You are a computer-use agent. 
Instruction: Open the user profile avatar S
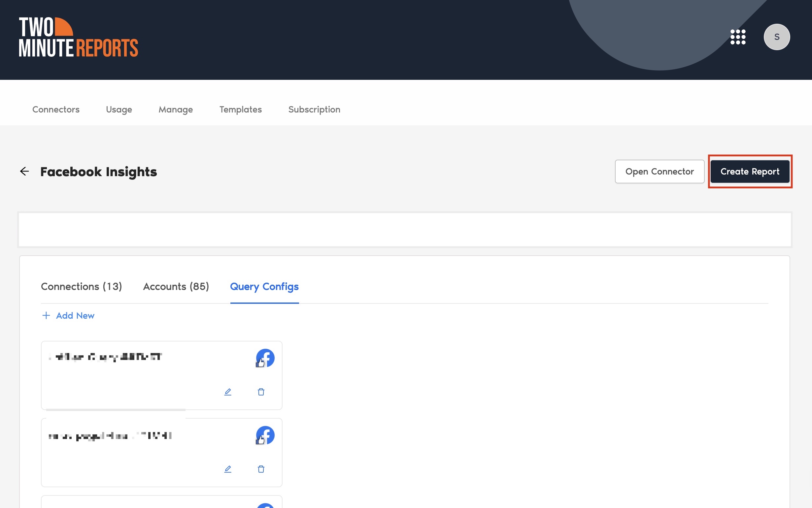777,37
